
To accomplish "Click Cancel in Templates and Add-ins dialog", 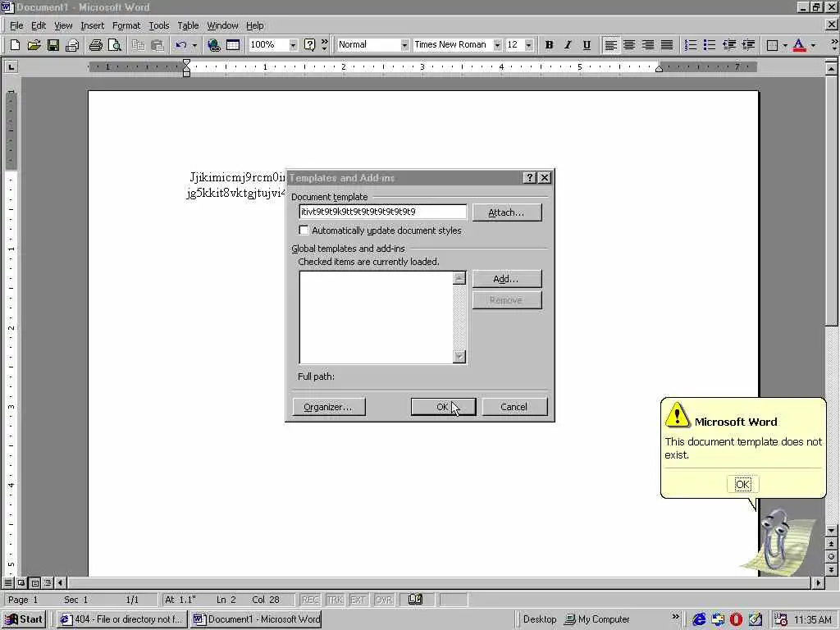I will point(514,407).
